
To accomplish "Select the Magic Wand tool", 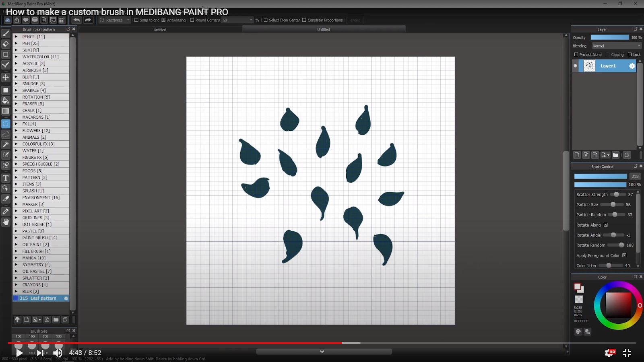I will (x=6, y=144).
